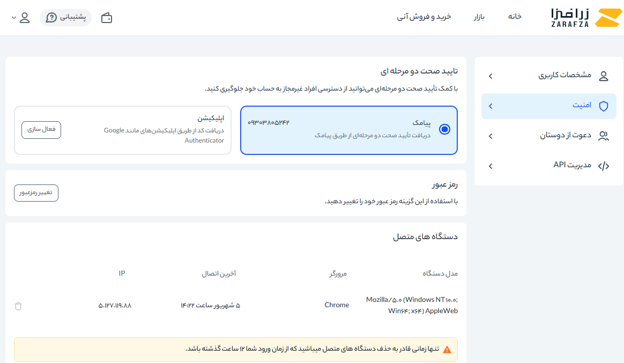Click the yellow device-removal warning notice
Image resolution: width=624 pixels, height=363 pixels.
(236, 349)
